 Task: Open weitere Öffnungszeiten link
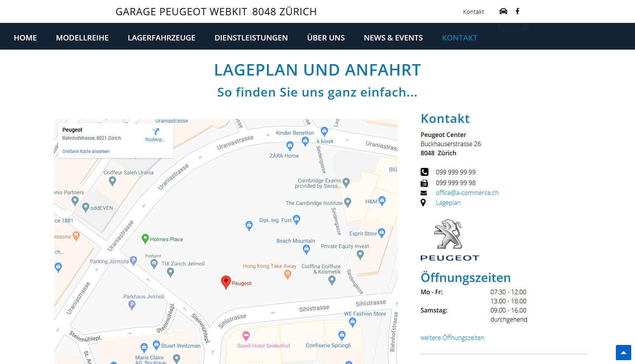452,338
